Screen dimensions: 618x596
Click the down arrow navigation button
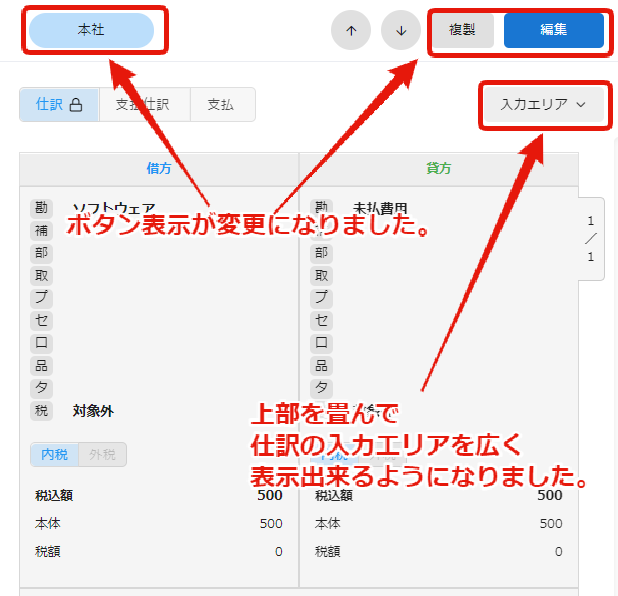[401, 30]
